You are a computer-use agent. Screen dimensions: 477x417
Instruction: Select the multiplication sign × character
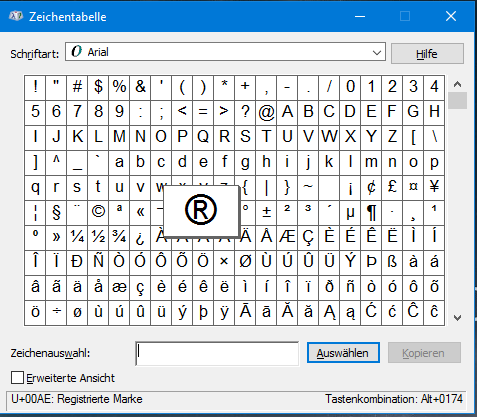pos(224,263)
